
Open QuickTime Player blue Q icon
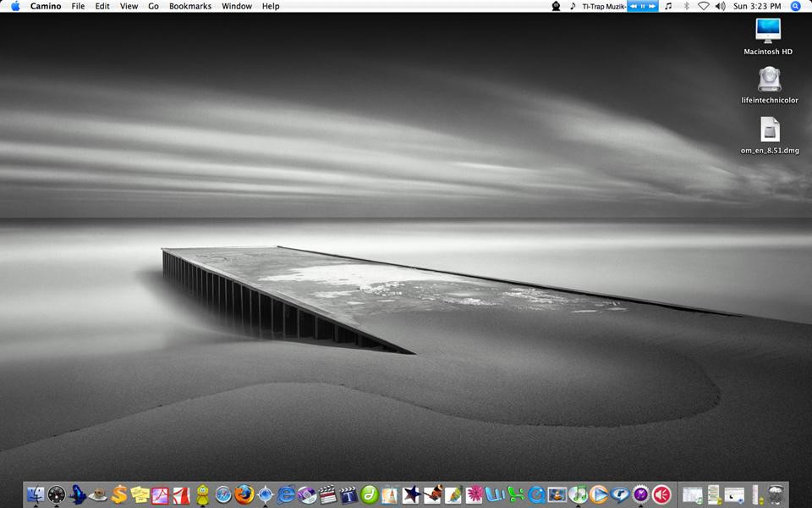pyautogui.click(x=536, y=494)
